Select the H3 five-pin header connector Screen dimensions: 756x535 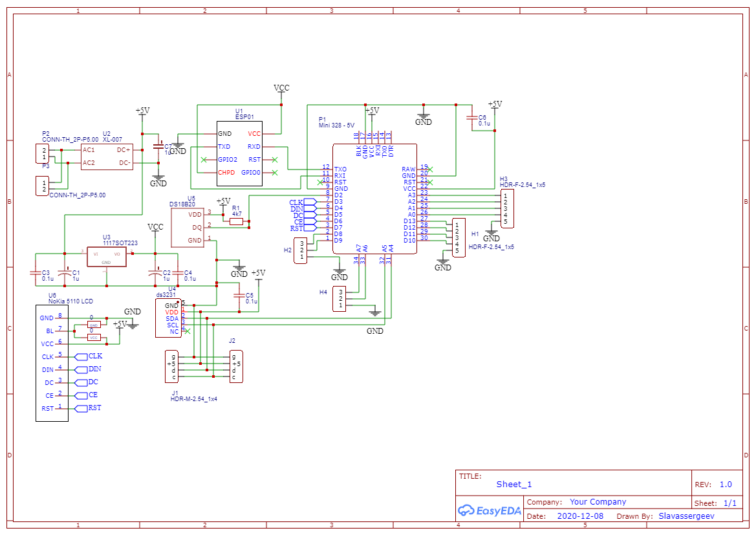pos(507,208)
